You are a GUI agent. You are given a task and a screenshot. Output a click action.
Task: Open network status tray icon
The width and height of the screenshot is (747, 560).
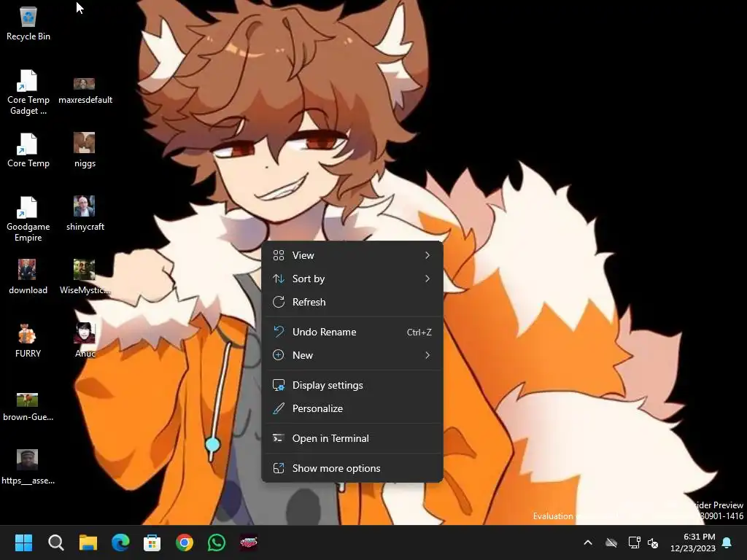[x=634, y=542]
